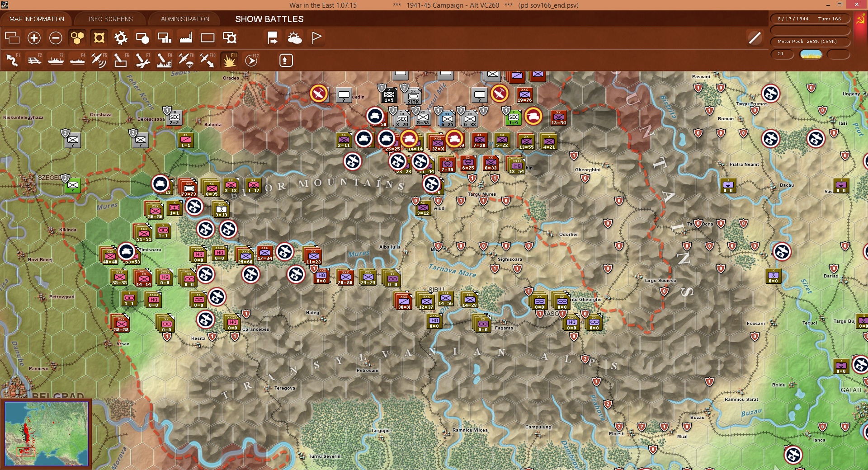Image resolution: width=868 pixels, height=470 pixels.
Task: Click the up-arrow box toolbar icon
Action: tap(286, 60)
